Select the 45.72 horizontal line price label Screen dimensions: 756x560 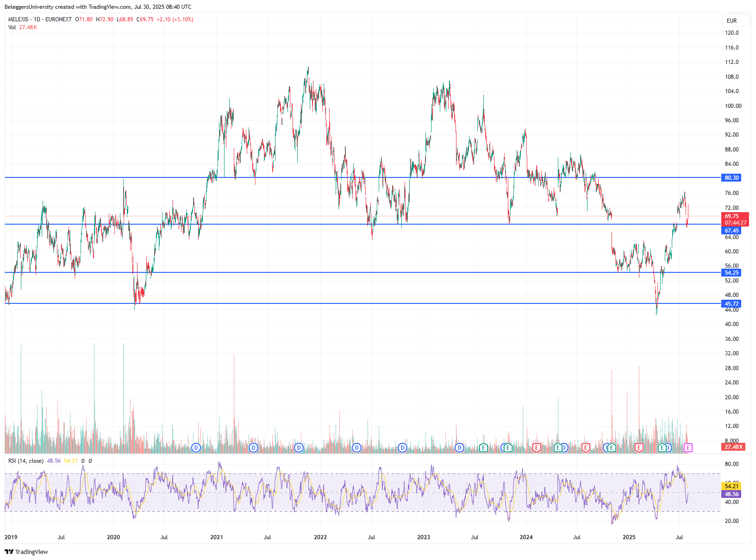(731, 304)
